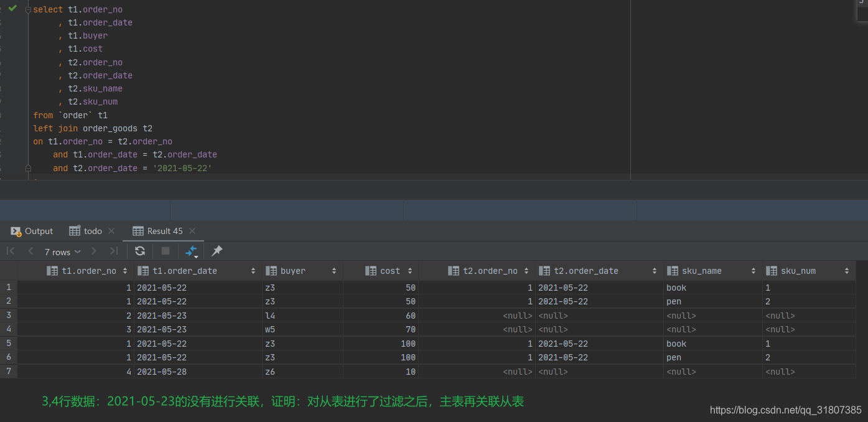Go to previous page of results
The width and height of the screenshot is (868, 422).
[x=30, y=251]
